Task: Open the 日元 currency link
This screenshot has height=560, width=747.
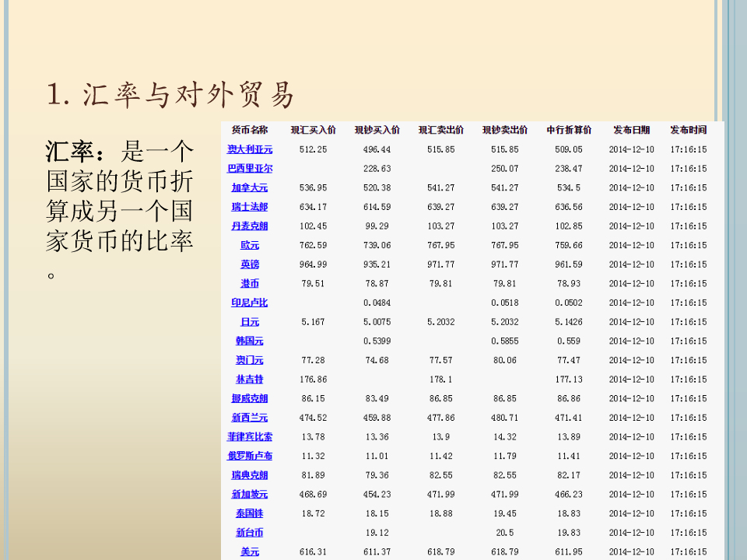Action: pos(250,322)
